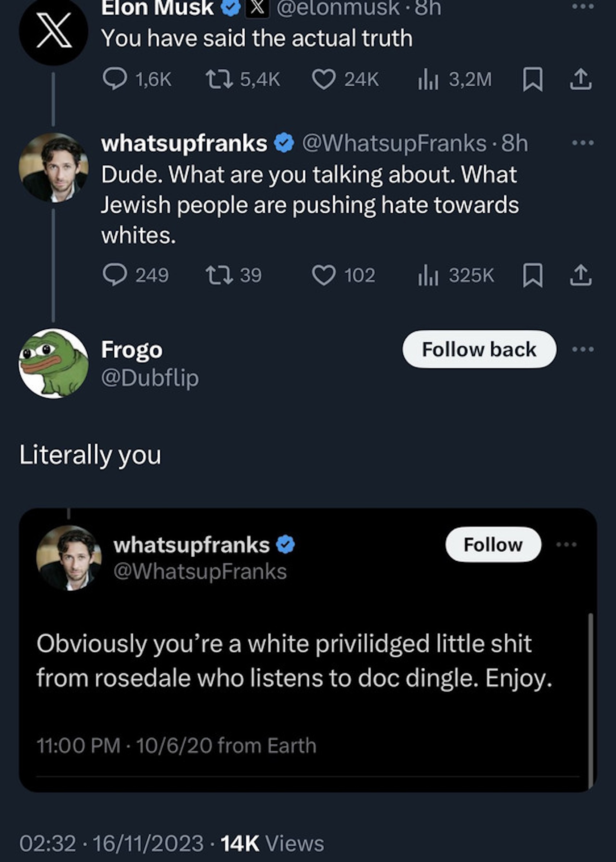Open more options on whatsupfranks reply
The image size is (616, 862).
(x=583, y=143)
